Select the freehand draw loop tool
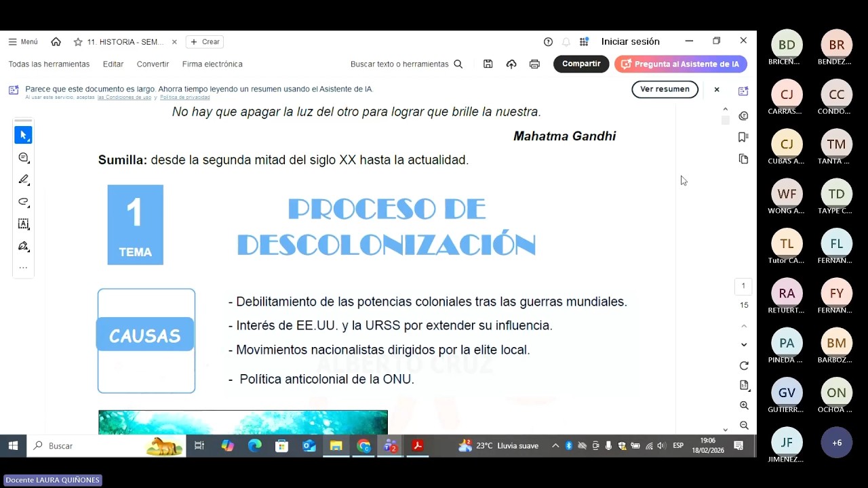Screen dimensions: 868x488 pos(23,202)
